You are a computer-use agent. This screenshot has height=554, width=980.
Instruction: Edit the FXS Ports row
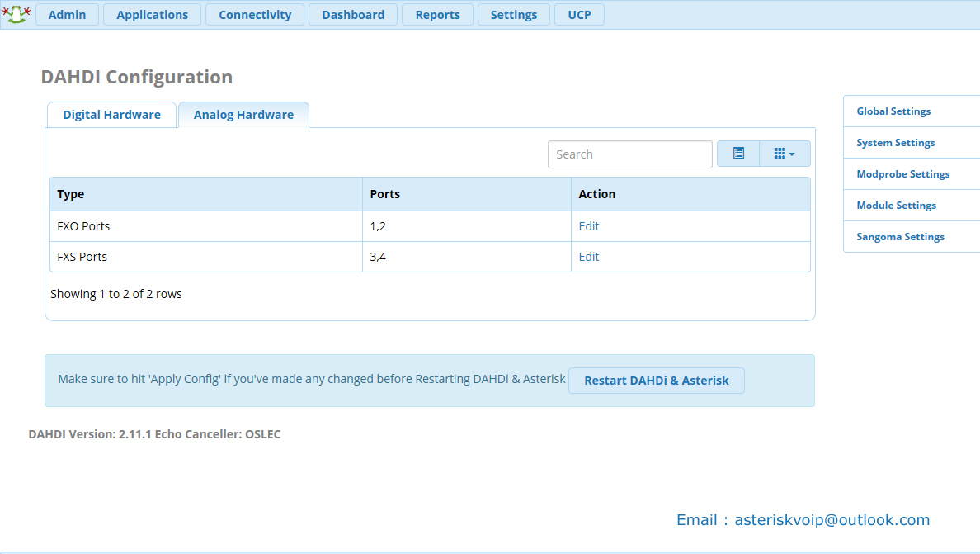coord(588,257)
